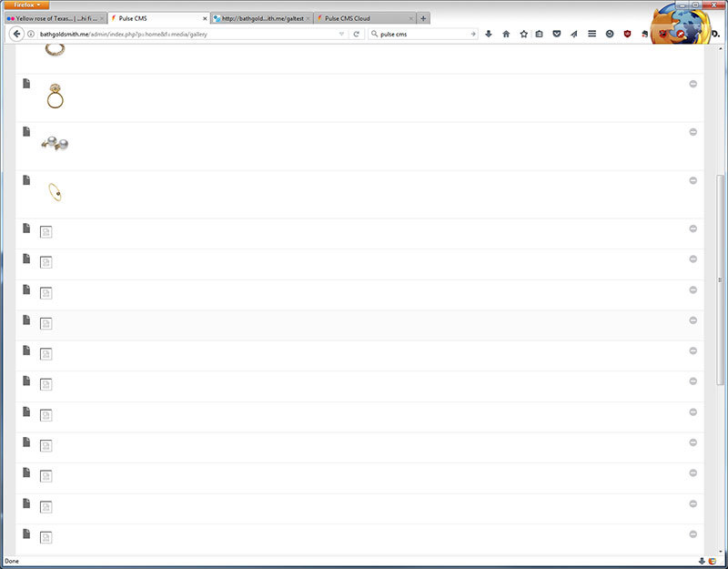Click the scrollbar down arrow

tap(720, 552)
